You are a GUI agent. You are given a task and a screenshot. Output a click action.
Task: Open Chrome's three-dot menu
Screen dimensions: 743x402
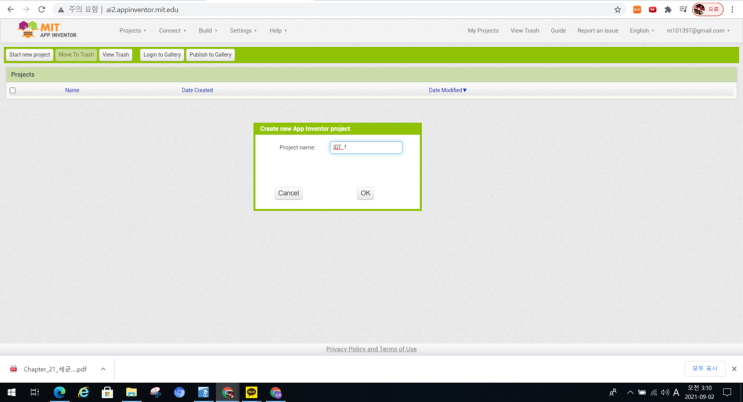[733, 9]
